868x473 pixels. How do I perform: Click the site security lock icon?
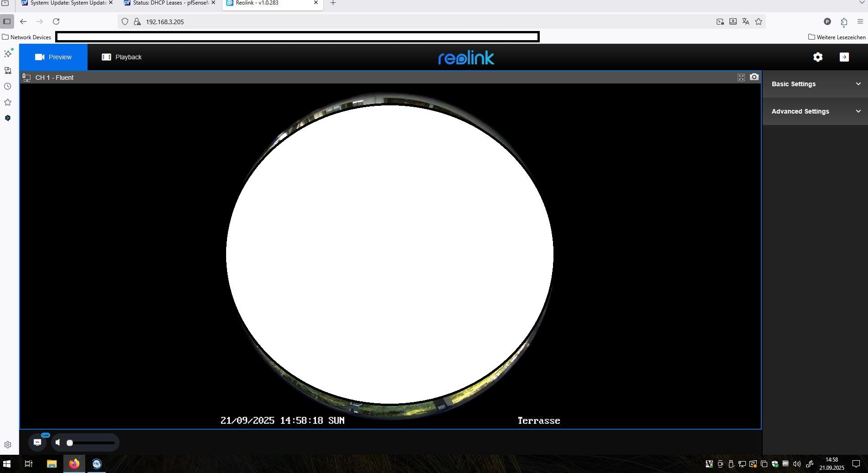137,21
